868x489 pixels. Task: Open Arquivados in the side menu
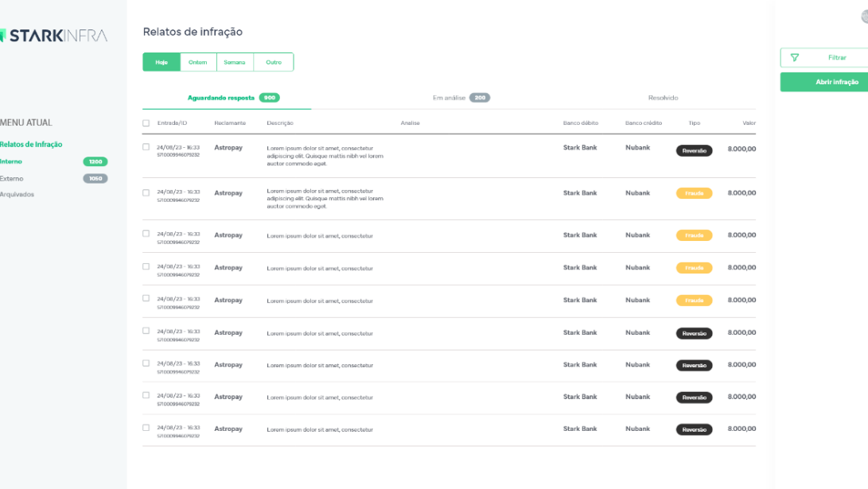tap(18, 194)
